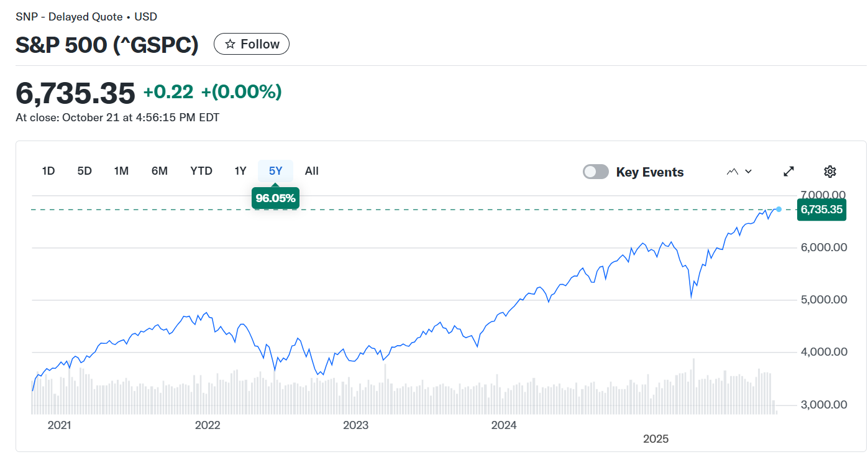Click the S&P 500 (^GSPC) title
This screenshot has width=868, height=462.
click(107, 45)
